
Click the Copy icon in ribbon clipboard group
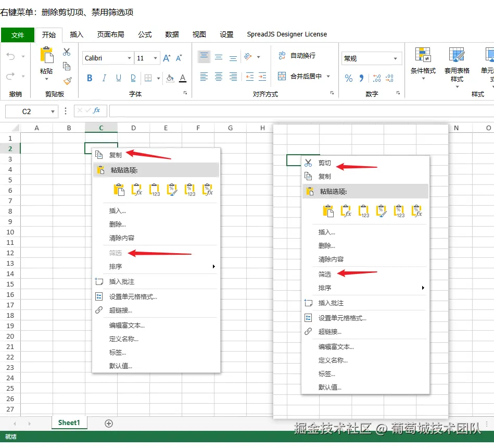[67, 66]
